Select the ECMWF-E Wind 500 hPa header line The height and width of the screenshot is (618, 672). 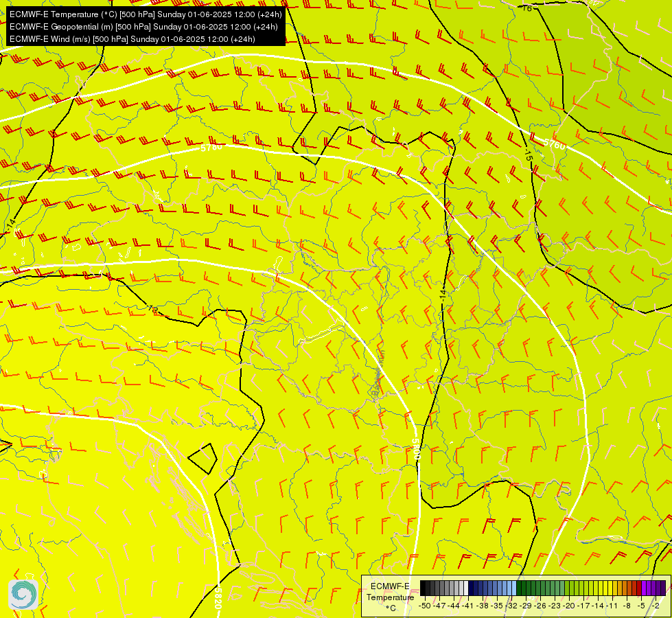132,39
